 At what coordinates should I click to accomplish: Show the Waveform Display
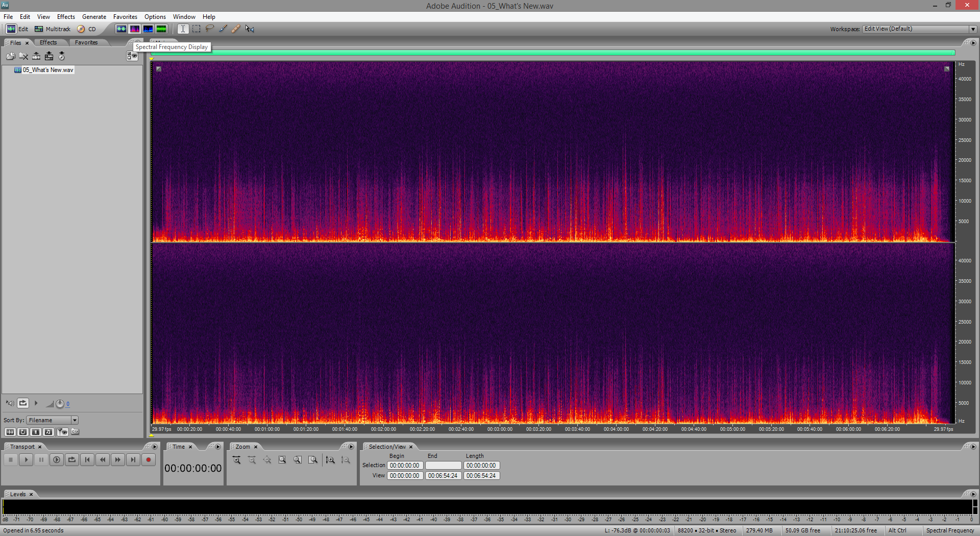[x=121, y=29]
